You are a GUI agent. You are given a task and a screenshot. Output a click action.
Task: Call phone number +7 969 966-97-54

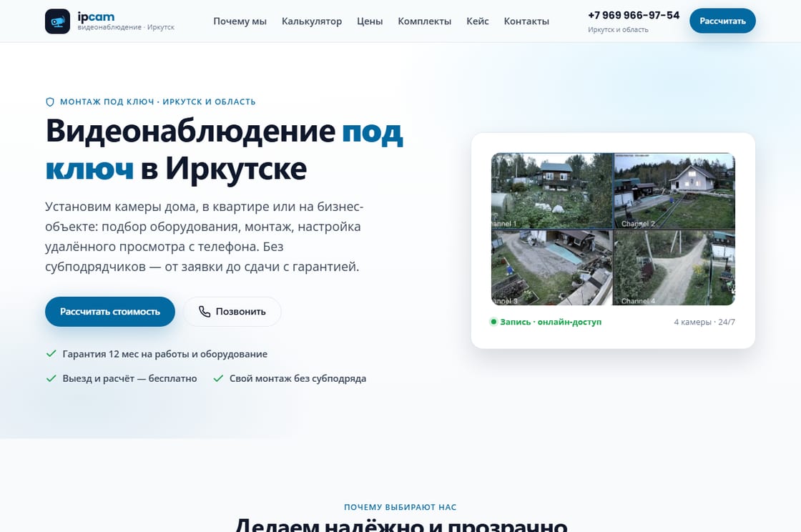click(x=634, y=15)
